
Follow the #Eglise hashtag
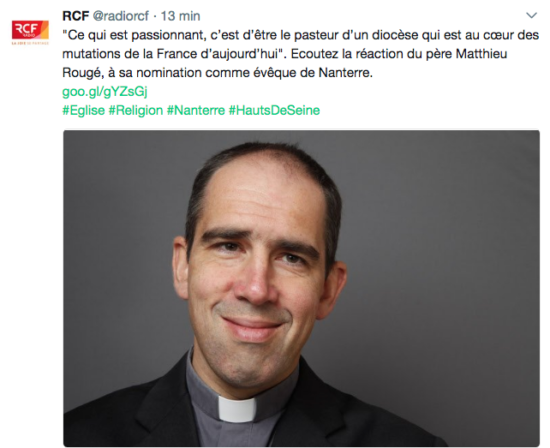pyautogui.click(x=83, y=110)
